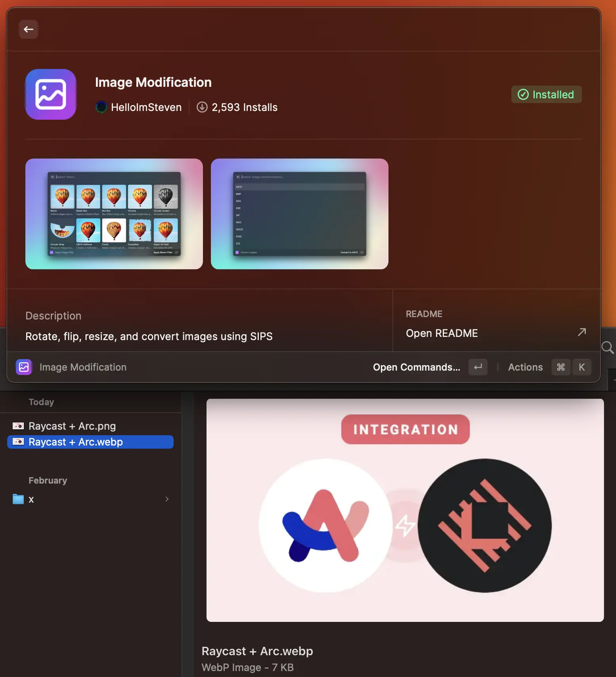Open the x folder in February
This screenshot has width=616, height=677.
tap(31, 499)
